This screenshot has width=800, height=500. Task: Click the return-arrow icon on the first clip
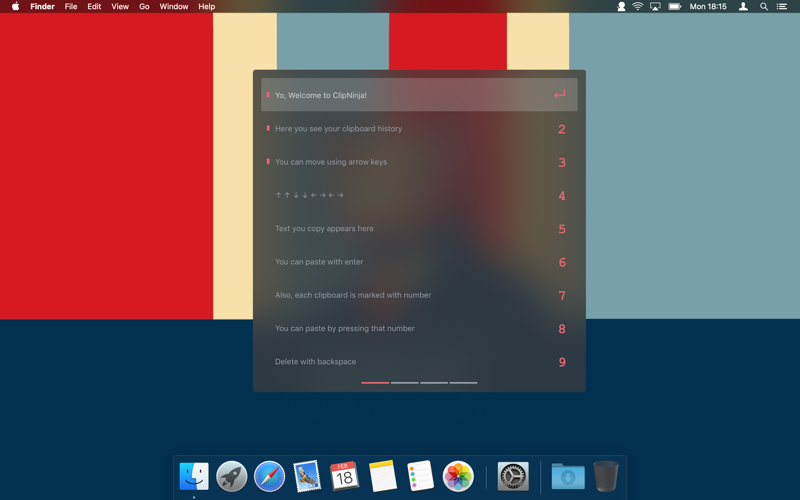click(x=560, y=94)
